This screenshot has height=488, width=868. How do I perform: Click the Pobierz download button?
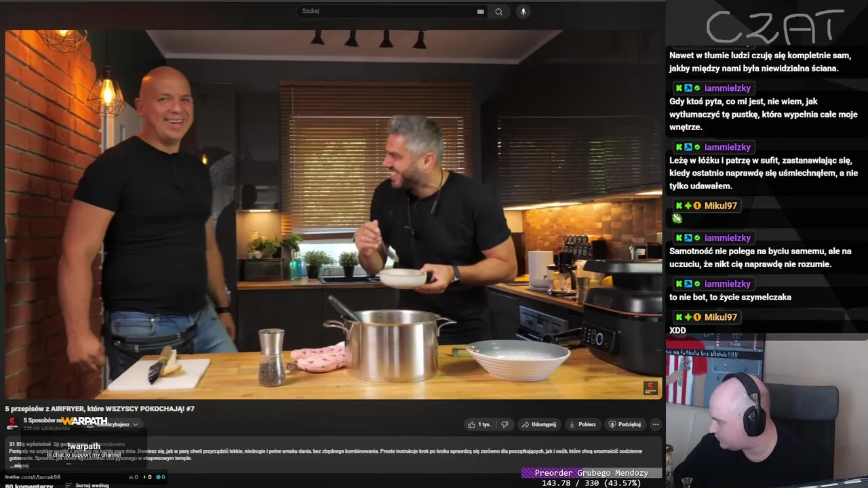pyautogui.click(x=583, y=424)
